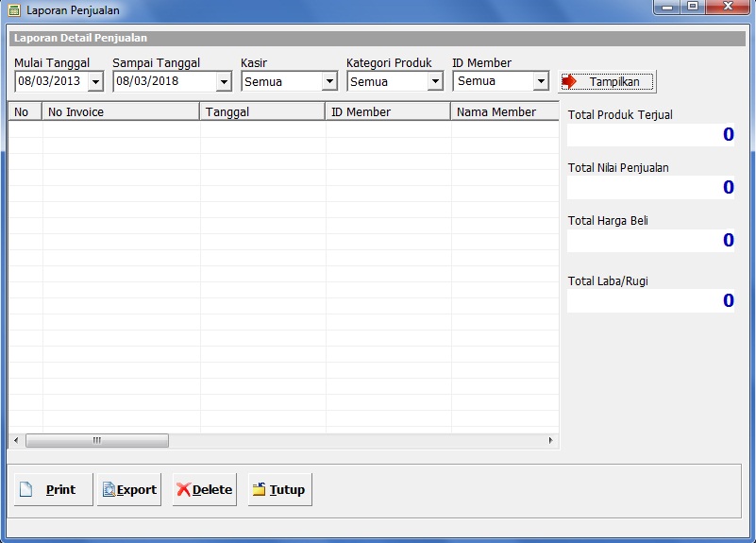Click the Export magnifier icon
756x543 pixels.
point(109,490)
